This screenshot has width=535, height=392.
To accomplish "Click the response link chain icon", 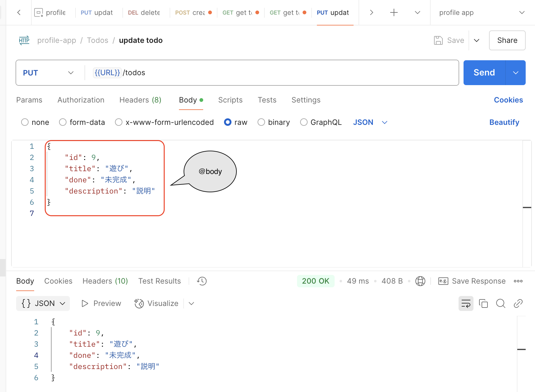I will tap(518, 303).
